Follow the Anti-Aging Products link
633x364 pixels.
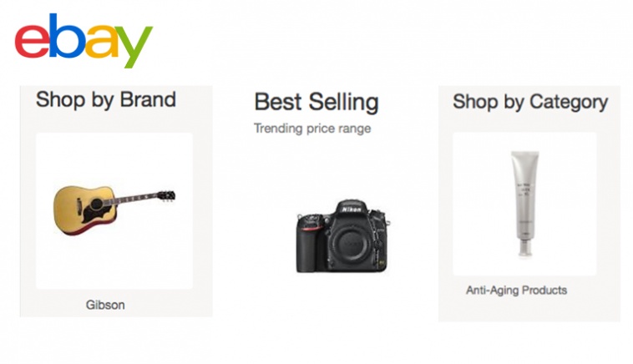(516, 291)
